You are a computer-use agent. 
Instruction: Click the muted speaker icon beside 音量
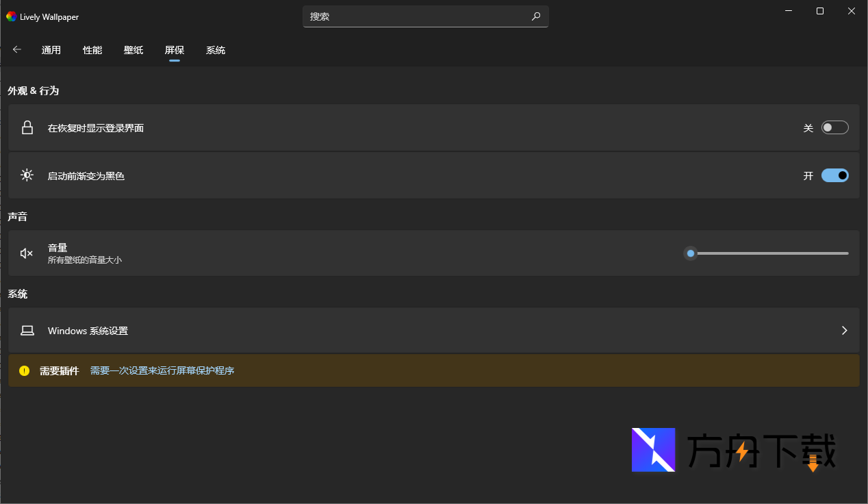point(27,253)
